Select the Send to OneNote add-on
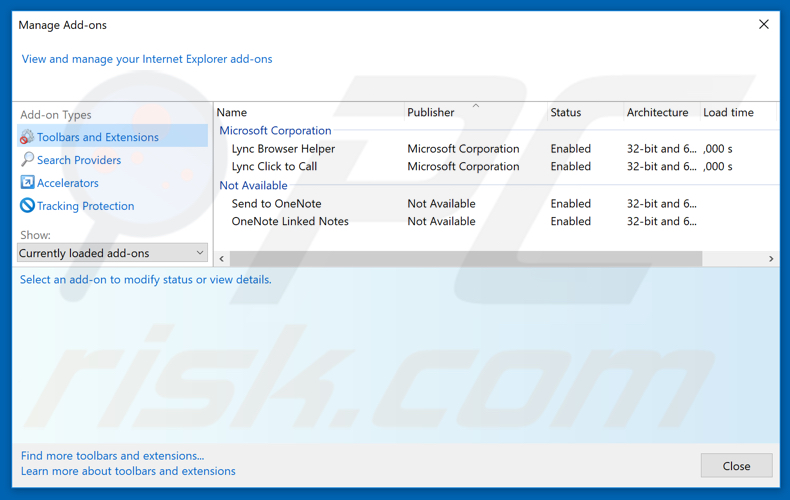Image resolution: width=790 pixels, height=500 pixels. point(276,204)
